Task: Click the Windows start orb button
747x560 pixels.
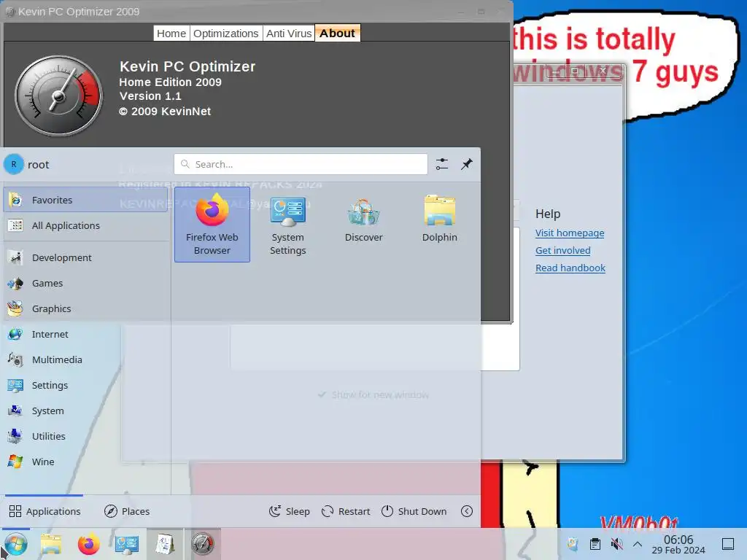Action: pos(16,544)
